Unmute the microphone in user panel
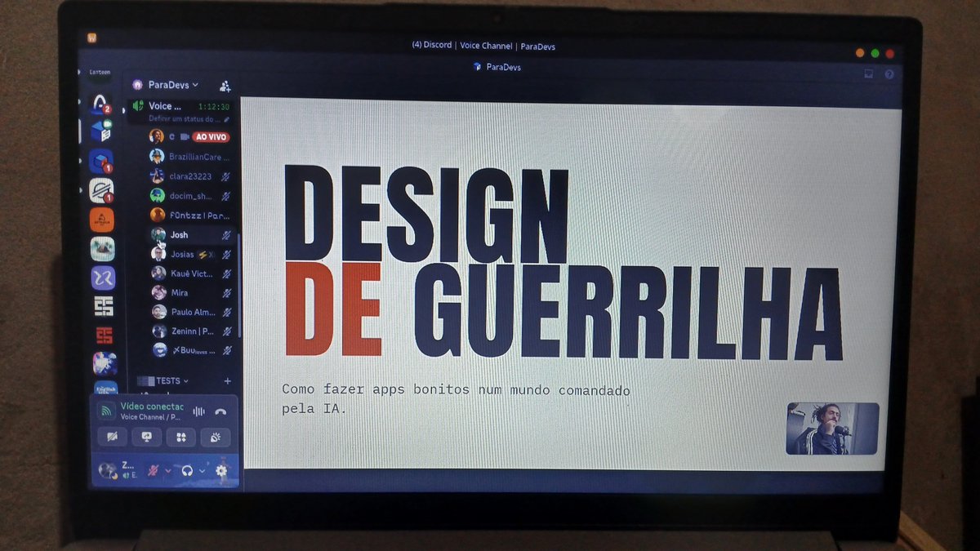Screen dimensions: 980x551 (152, 470)
